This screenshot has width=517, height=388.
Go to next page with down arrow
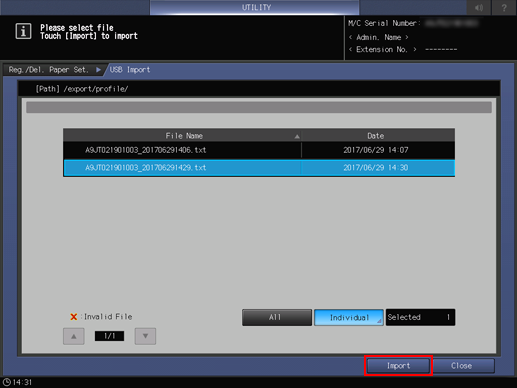tap(145, 336)
